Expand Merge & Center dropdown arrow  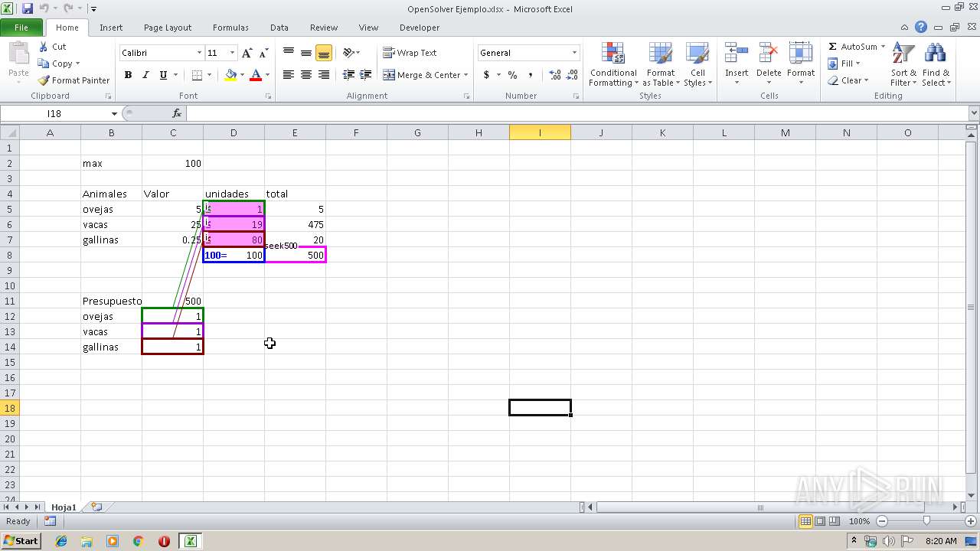click(467, 75)
